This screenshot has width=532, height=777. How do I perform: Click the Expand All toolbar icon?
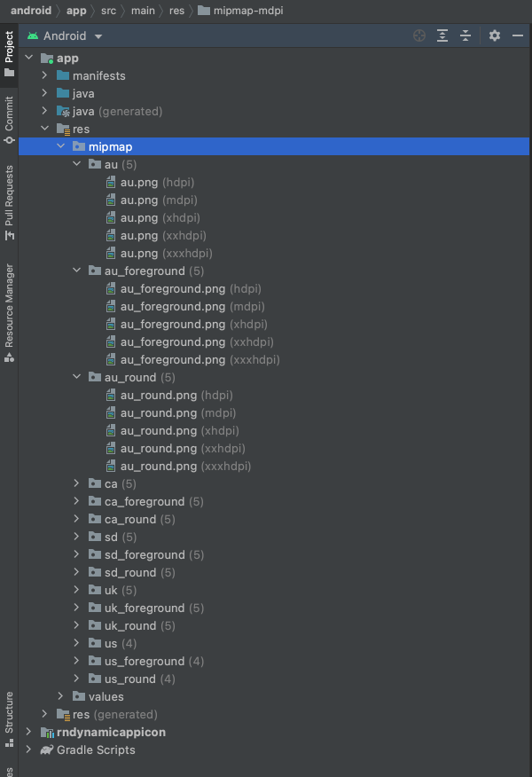tap(442, 35)
